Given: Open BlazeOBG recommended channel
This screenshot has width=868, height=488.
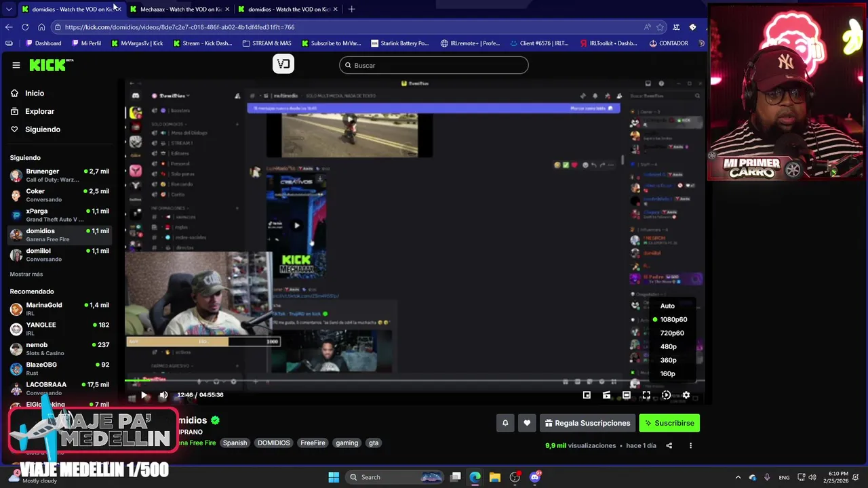Looking at the screenshot, I should pyautogui.click(x=60, y=369).
